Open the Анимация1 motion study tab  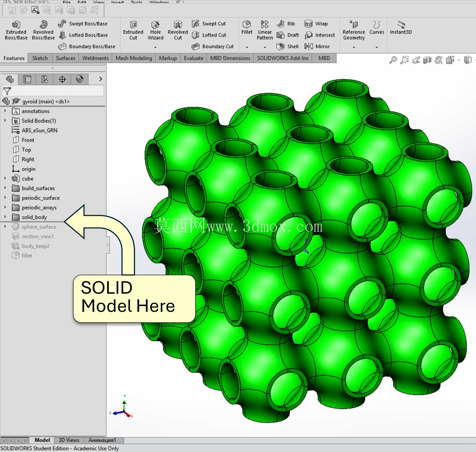pos(102,440)
